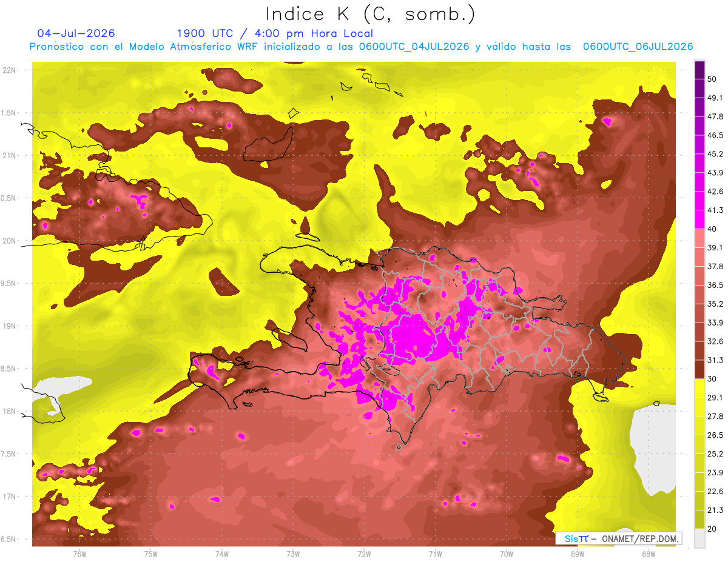Click the legend value "36.5"

[x=715, y=285]
